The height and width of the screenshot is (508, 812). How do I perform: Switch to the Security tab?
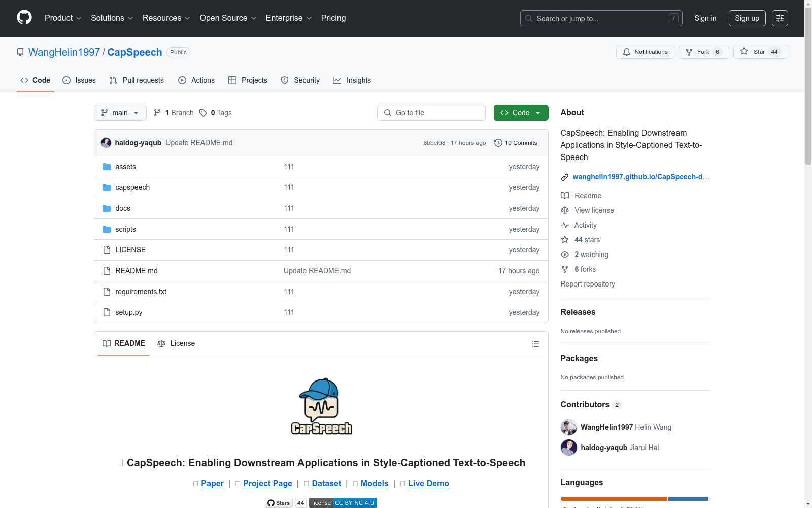pyautogui.click(x=300, y=80)
